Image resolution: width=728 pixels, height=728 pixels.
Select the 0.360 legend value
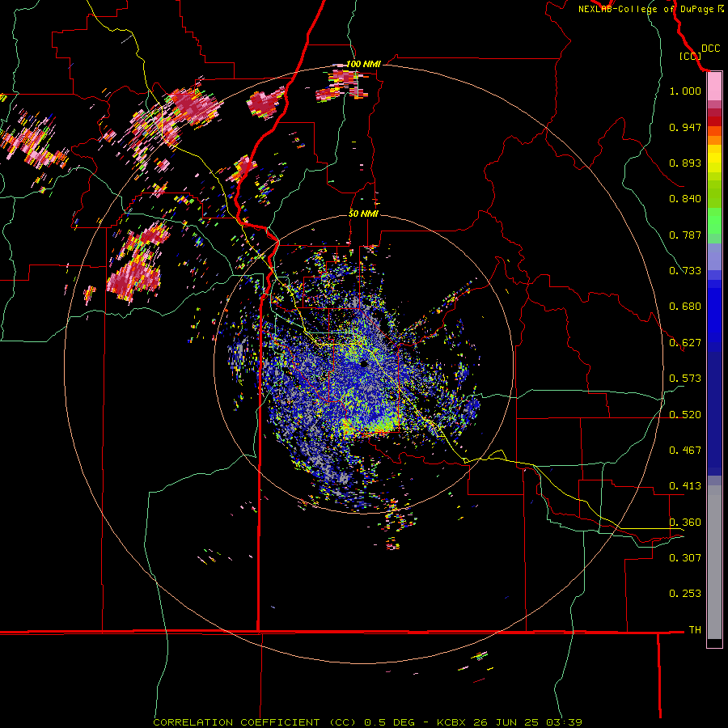click(x=685, y=523)
